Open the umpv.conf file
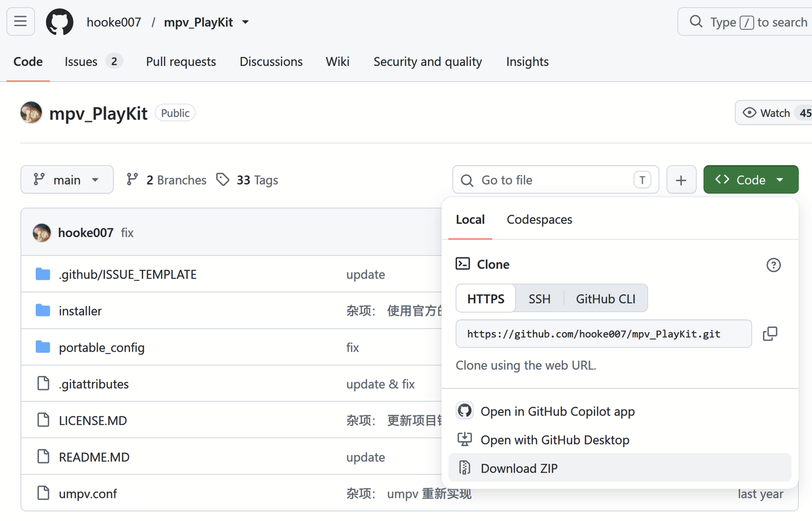The width and height of the screenshot is (812, 521). coord(88,494)
